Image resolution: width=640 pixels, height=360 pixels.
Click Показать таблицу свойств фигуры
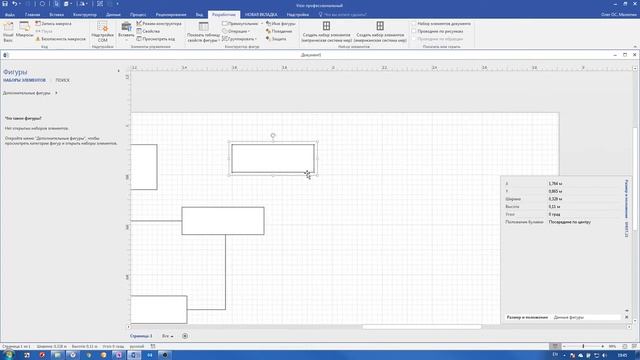(203, 32)
